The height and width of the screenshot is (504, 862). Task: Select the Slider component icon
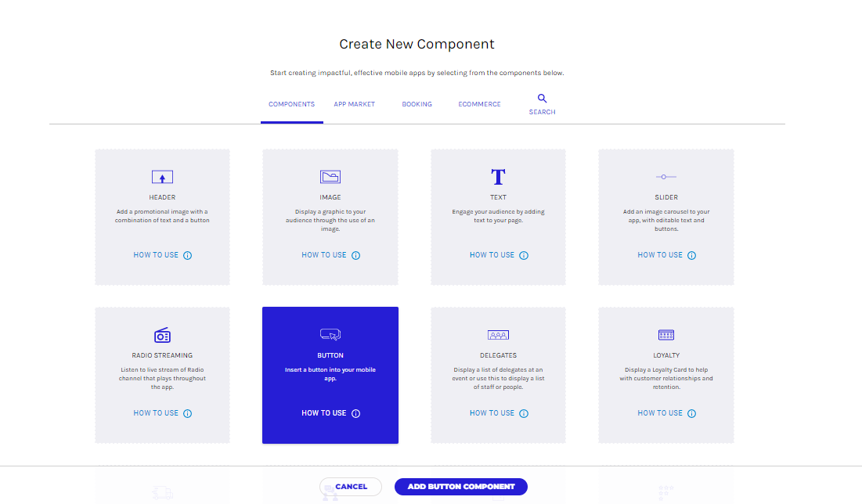point(666,177)
